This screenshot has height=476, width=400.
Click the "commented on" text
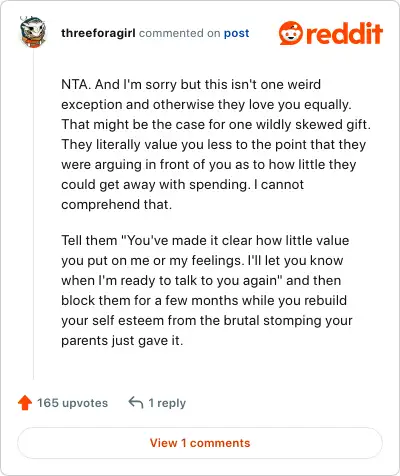179,33
